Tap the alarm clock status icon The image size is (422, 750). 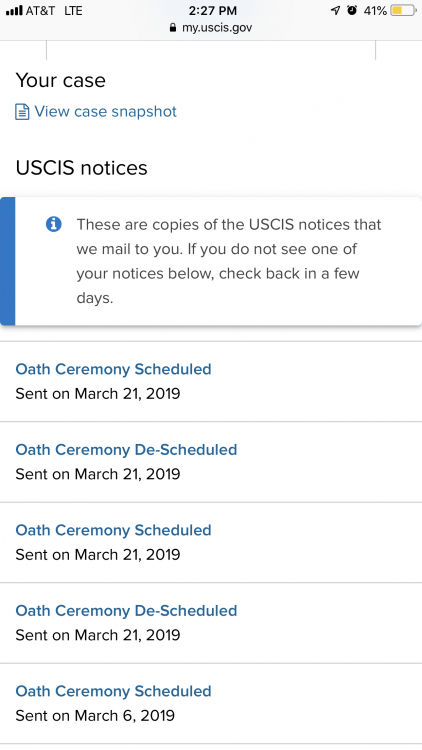tap(352, 10)
